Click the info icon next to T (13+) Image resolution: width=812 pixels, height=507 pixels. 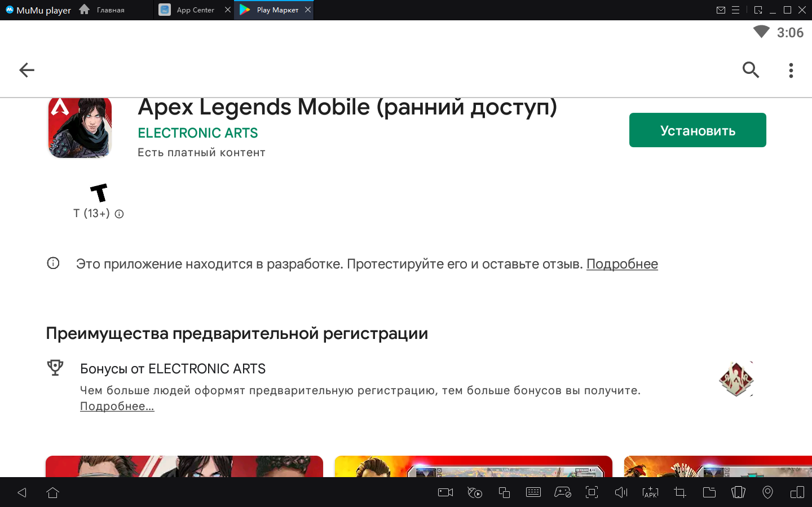119,214
